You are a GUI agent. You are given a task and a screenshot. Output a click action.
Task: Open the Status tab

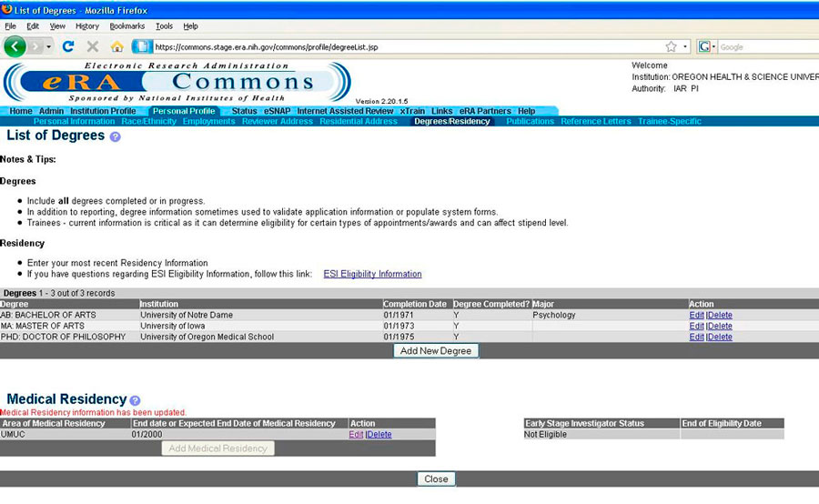click(x=244, y=111)
